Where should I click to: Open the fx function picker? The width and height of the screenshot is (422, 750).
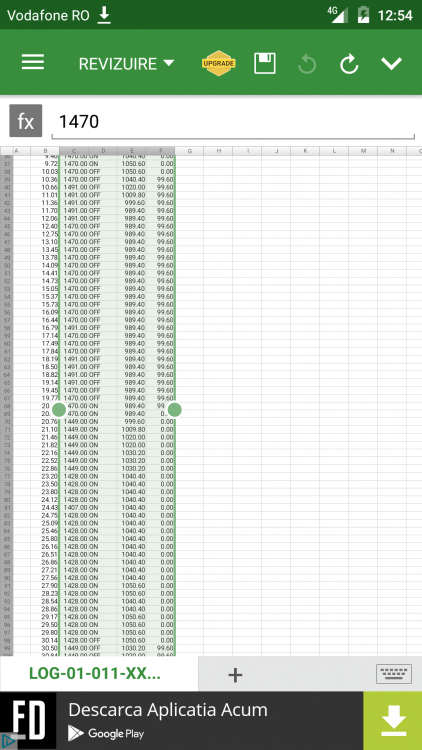tap(26, 121)
